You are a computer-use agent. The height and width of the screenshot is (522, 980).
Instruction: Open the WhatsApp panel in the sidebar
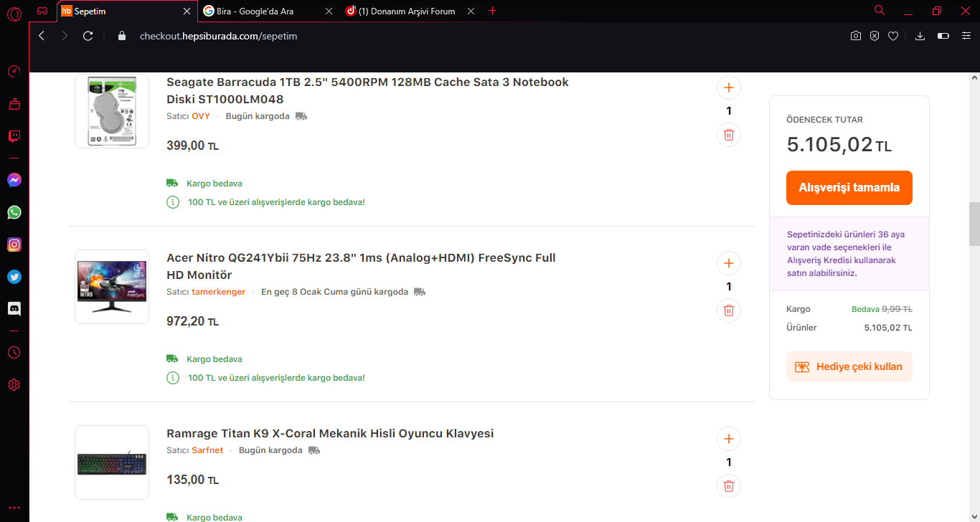[x=14, y=212]
